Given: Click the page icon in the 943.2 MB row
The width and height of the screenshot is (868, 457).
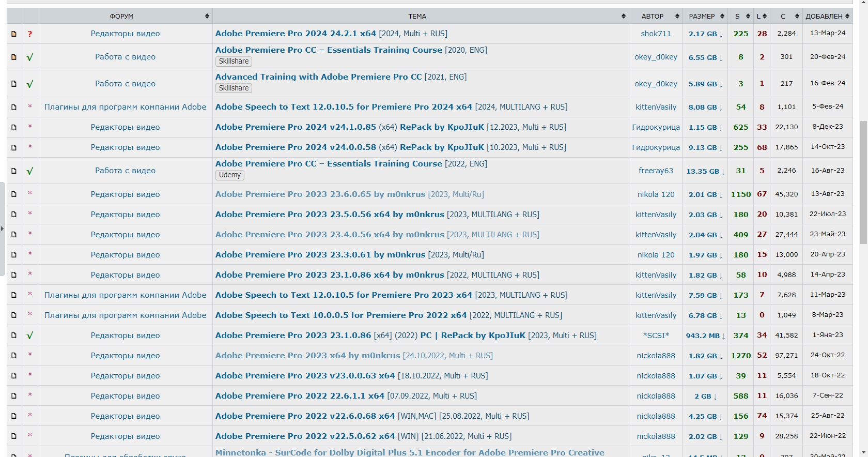Looking at the screenshot, I should pos(14,336).
